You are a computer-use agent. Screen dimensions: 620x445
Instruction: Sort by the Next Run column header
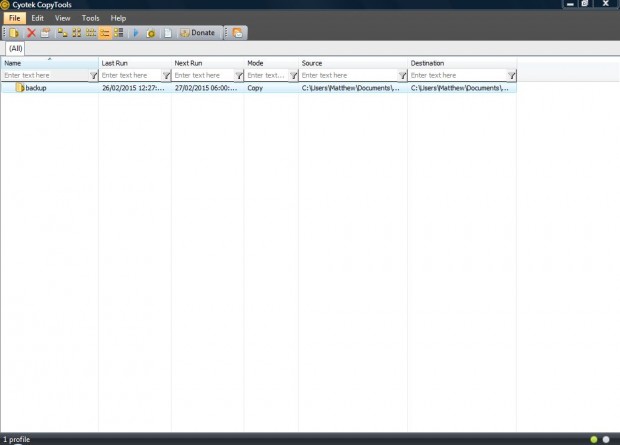[208, 63]
